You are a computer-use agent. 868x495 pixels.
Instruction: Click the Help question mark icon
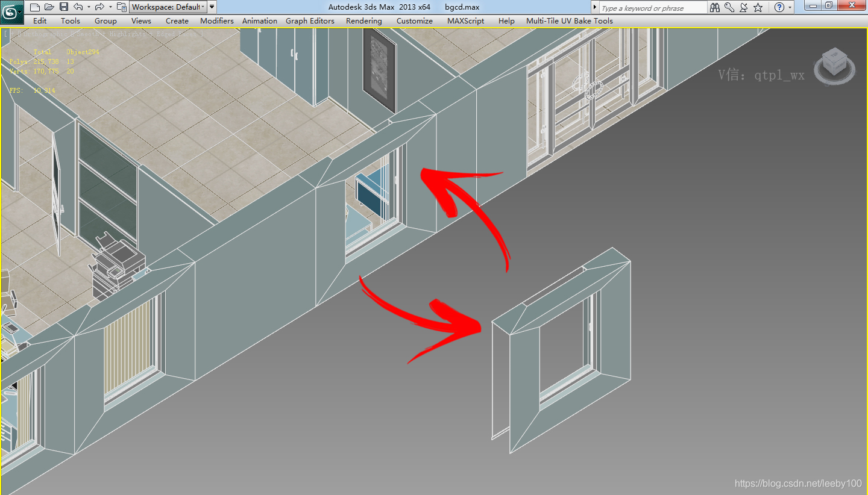(779, 7)
